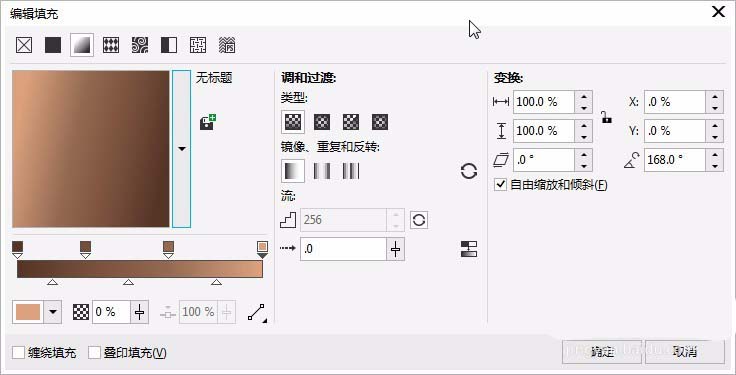Click the fill width 100.0 % field
The height and width of the screenshot is (375, 736).
click(544, 102)
